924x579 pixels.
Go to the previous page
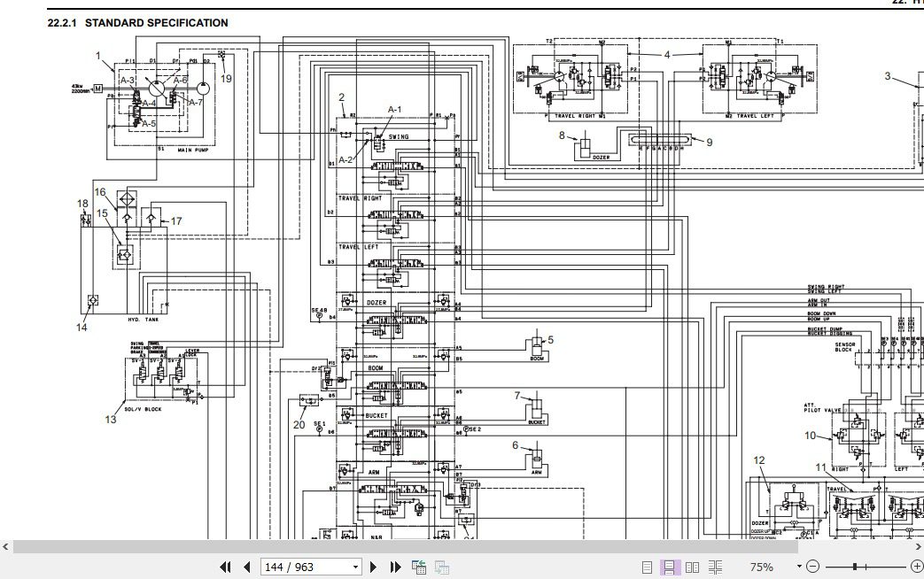[x=247, y=567]
